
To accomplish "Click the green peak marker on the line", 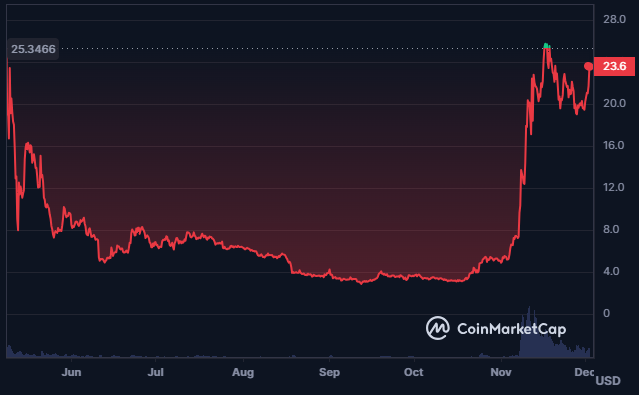I will coord(547,46).
